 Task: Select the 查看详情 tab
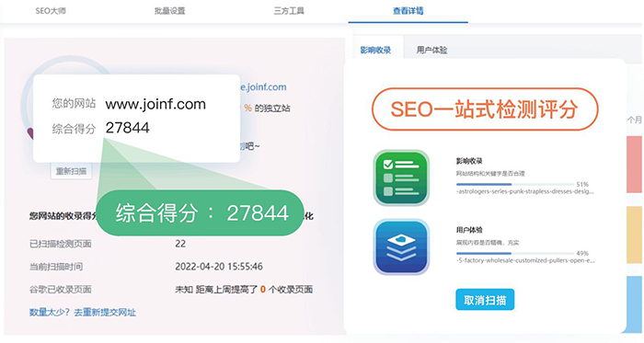(408, 11)
